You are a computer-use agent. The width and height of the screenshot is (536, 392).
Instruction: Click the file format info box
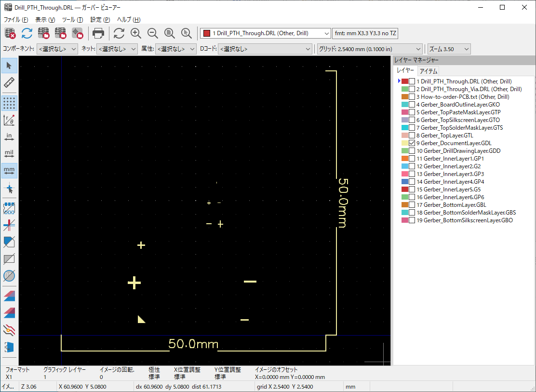click(x=365, y=33)
